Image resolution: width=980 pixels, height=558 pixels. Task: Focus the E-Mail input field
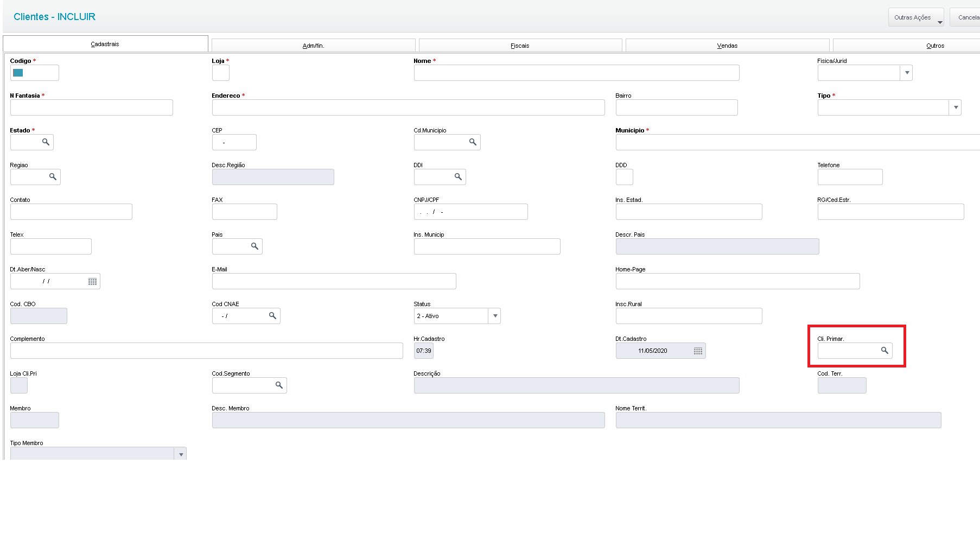334,281
